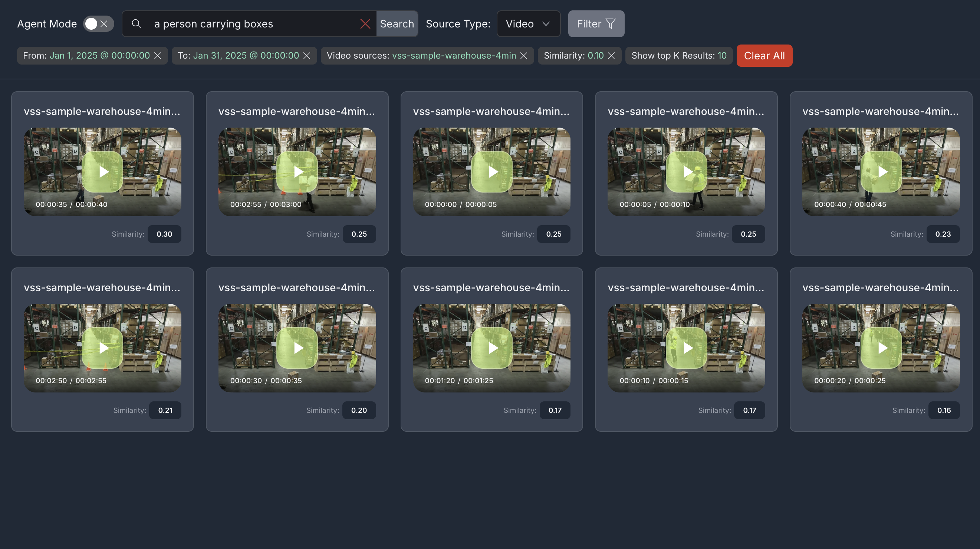Remove the vss-sample-warehouse-4min video source filter

(x=524, y=56)
